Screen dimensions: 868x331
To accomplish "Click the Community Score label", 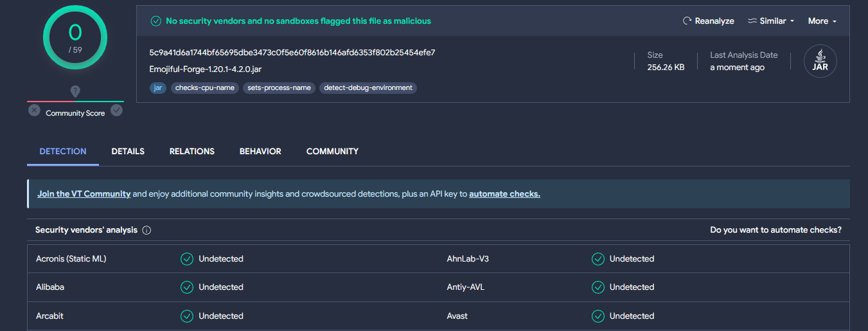I will point(75,114).
